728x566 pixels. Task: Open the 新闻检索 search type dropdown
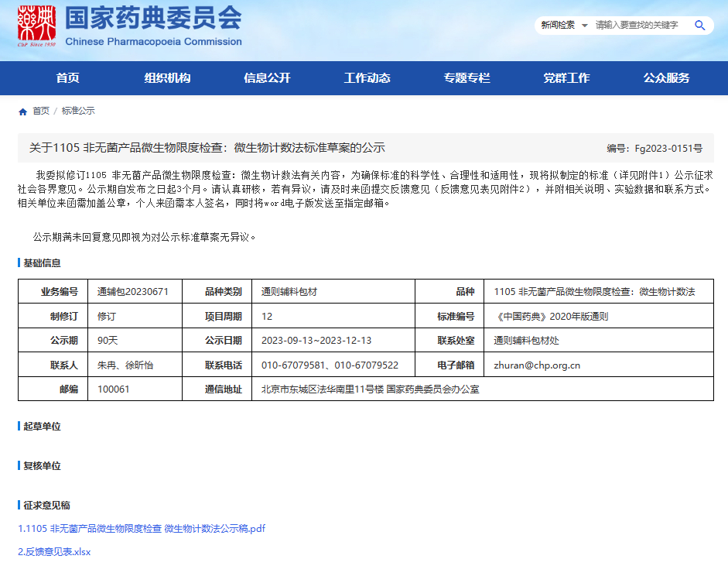click(x=565, y=25)
